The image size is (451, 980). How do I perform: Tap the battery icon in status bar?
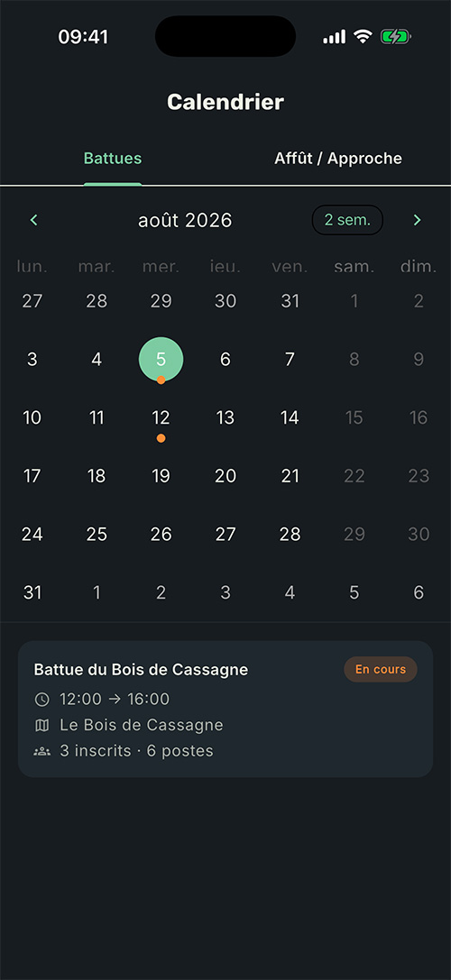click(x=395, y=37)
